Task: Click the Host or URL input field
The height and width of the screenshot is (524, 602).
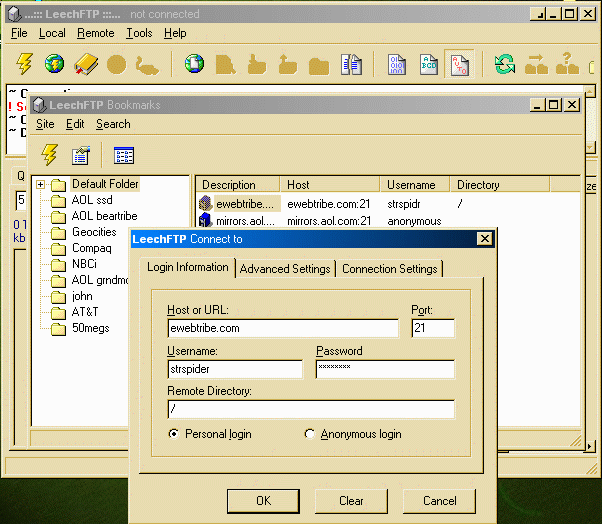Action: click(x=283, y=328)
